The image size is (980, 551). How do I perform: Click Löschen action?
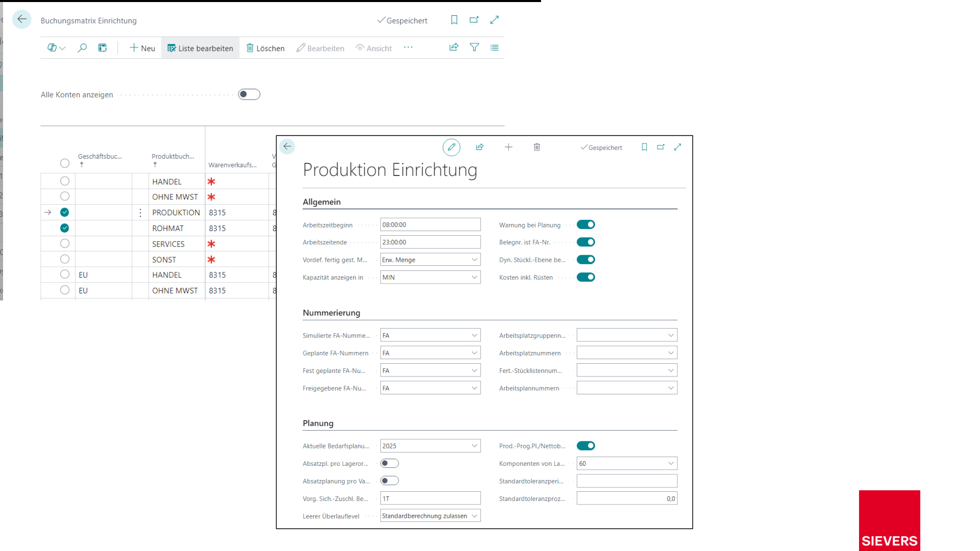click(265, 48)
